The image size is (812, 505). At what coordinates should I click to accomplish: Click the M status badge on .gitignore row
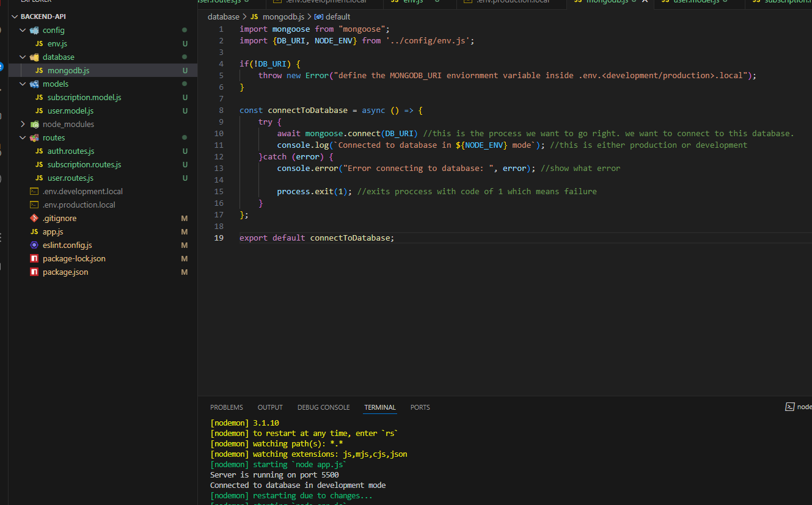[x=185, y=218]
